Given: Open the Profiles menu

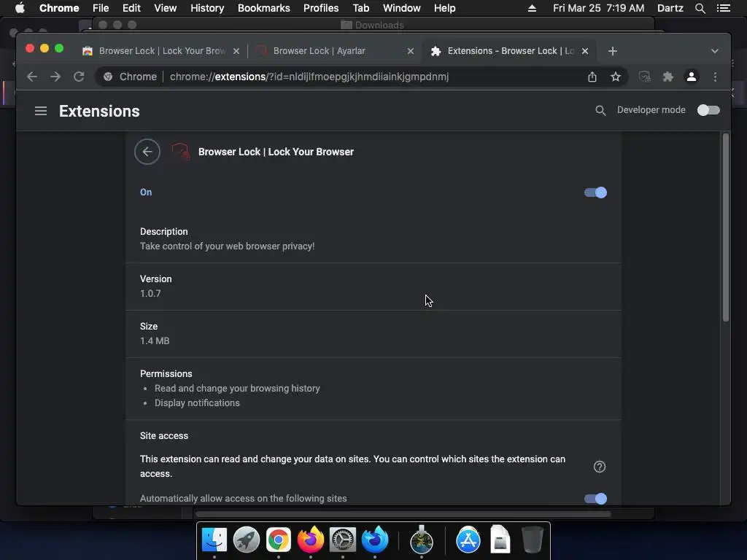Looking at the screenshot, I should 321,8.
